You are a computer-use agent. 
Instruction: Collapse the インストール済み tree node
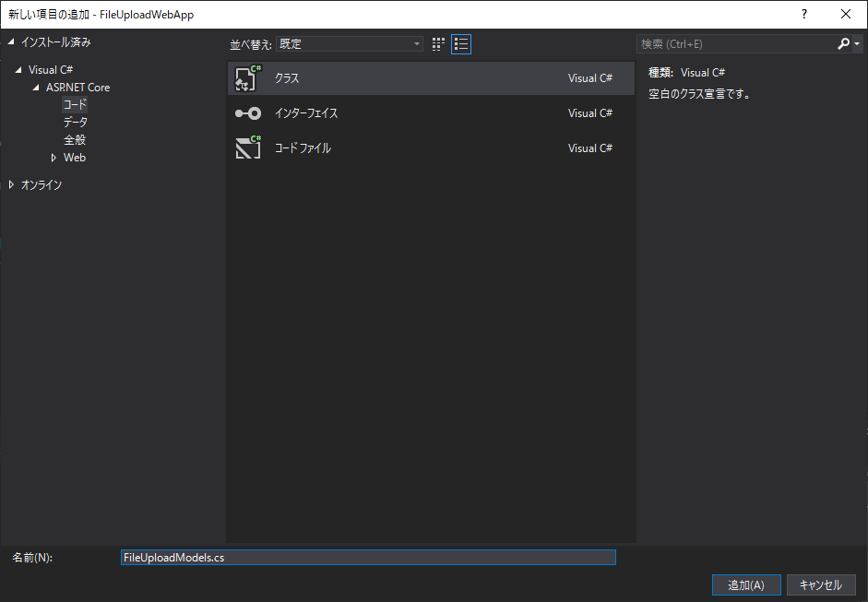[11, 42]
